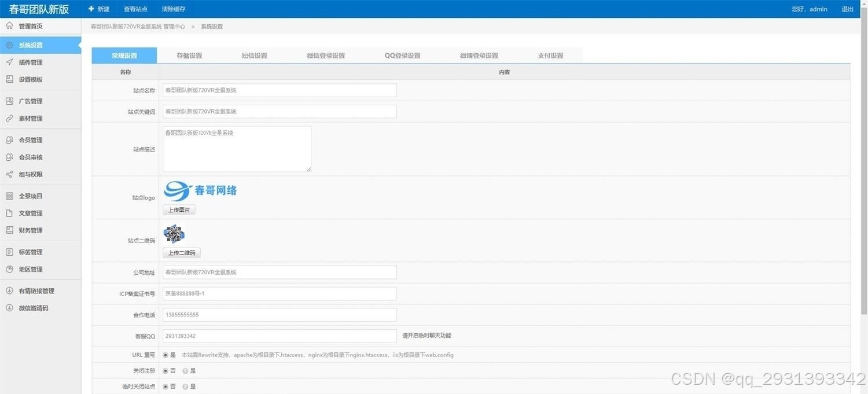Click 上传图片 button

(179, 210)
